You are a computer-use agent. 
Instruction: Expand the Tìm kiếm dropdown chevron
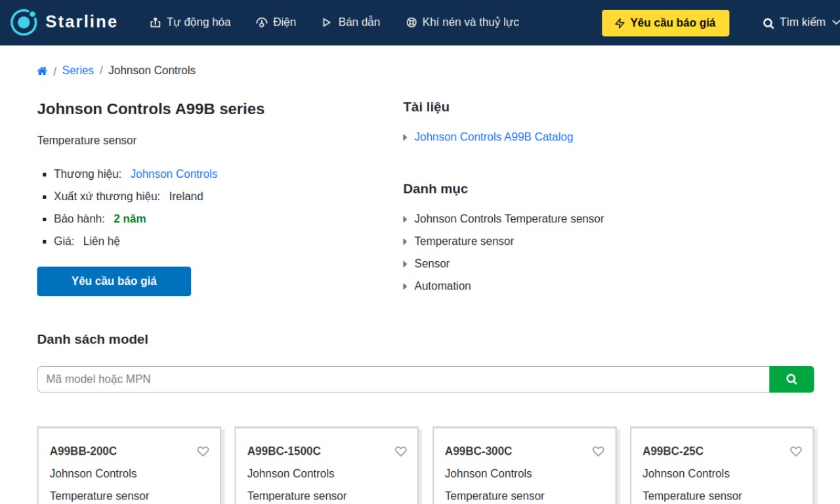tap(835, 22)
